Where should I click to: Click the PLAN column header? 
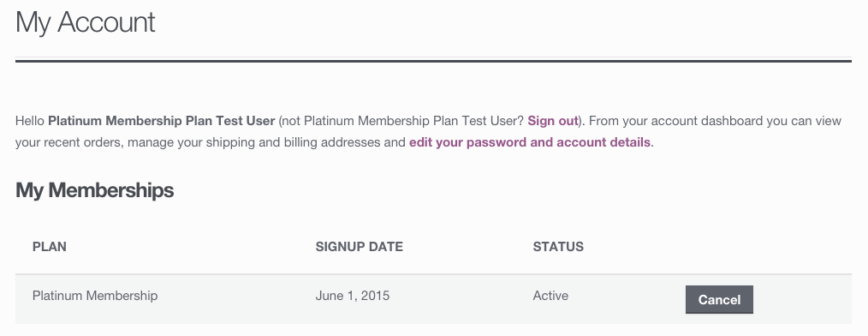pyautogui.click(x=50, y=247)
